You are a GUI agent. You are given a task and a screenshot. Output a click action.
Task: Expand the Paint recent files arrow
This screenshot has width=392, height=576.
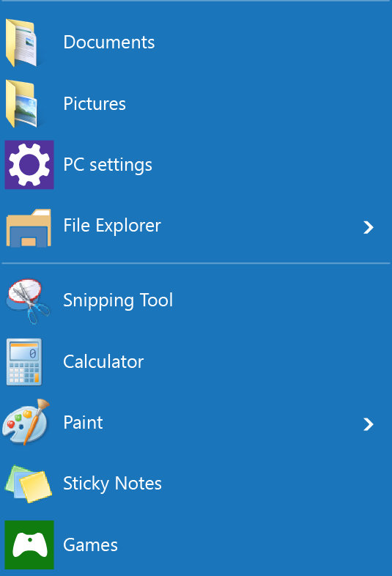coord(368,424)
